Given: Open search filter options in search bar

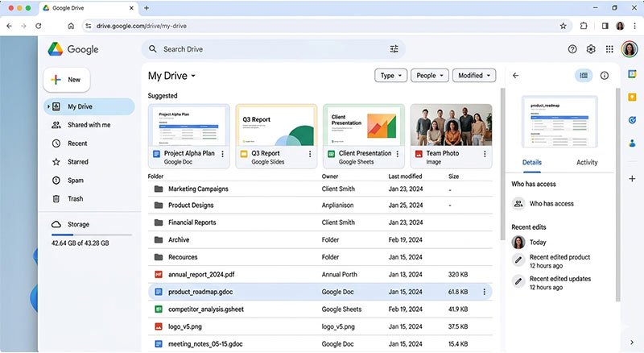Looking at the screenshot, I should 394,49.
